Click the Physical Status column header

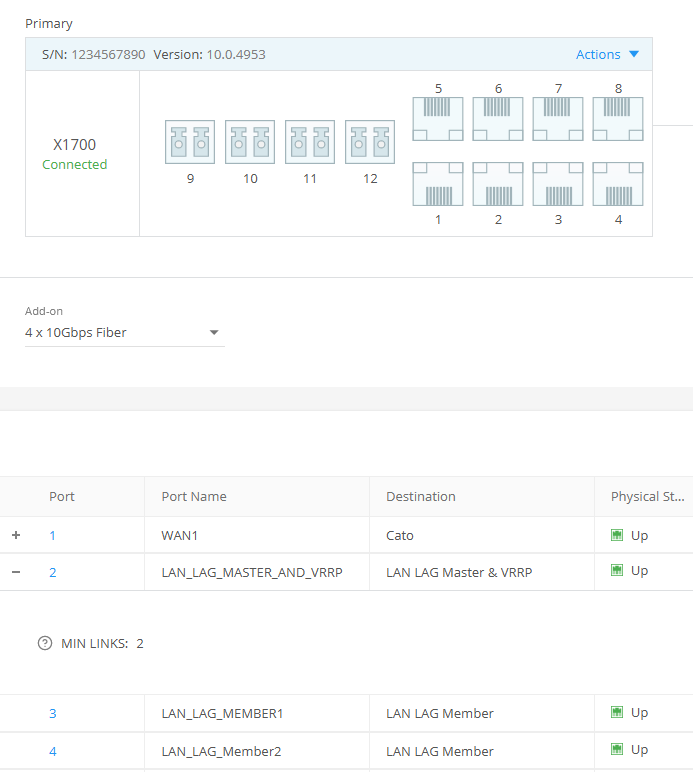point(648,496)
